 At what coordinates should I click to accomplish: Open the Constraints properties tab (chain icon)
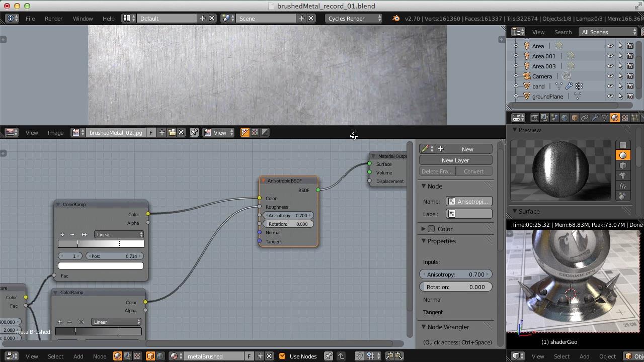[585, 118]
